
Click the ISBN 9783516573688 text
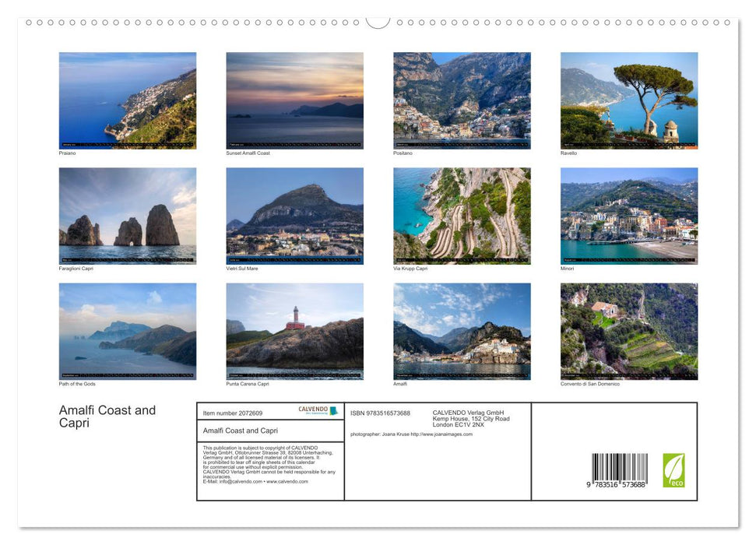[380, 411]
